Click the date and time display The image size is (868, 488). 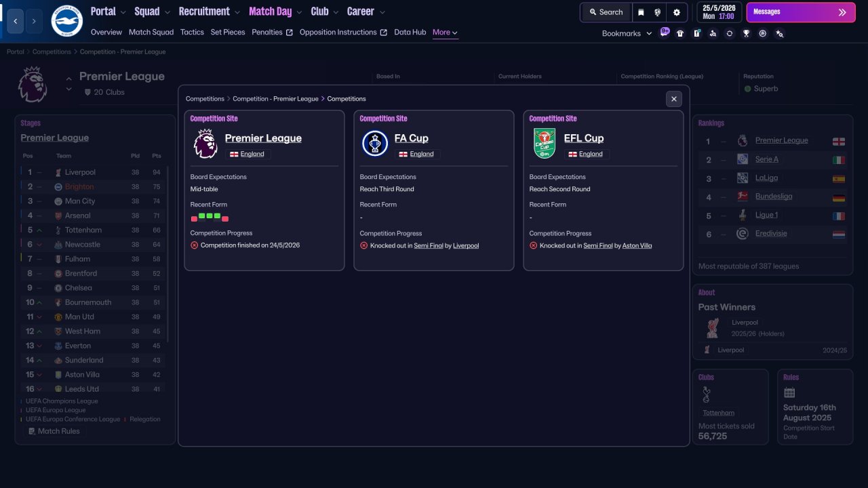(x=718, y=12)
